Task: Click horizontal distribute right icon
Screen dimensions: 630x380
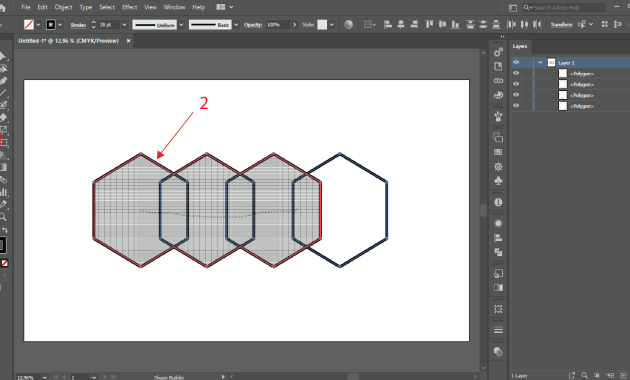Action: [537, 25]
